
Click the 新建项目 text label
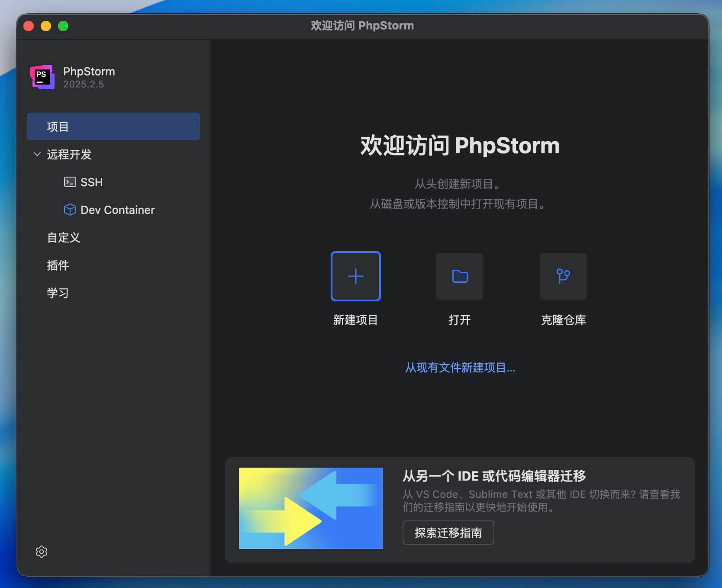355,320
